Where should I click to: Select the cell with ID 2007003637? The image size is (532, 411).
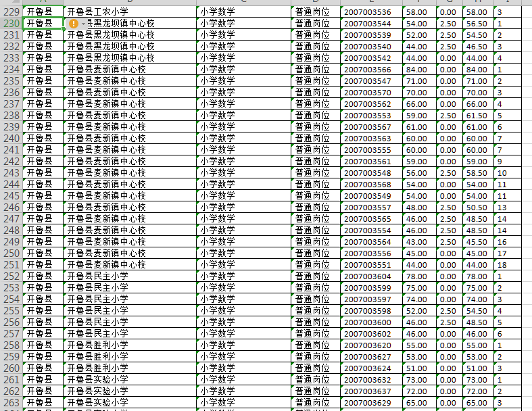point(370,391)
